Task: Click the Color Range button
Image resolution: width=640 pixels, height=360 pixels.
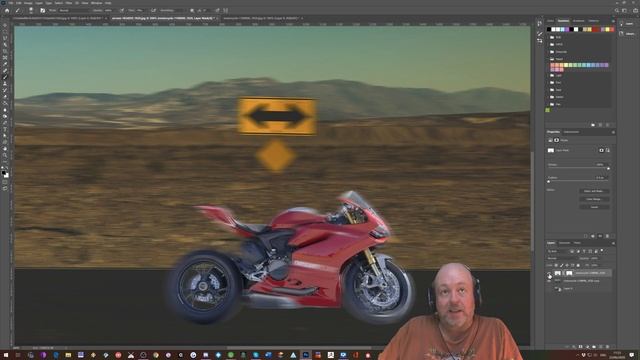Action: [594, 199]
